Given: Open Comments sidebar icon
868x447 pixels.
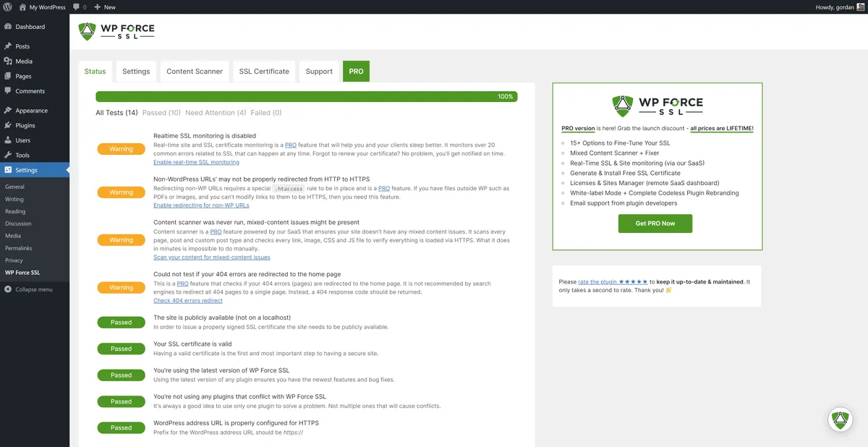Looking at the screenshot, I should [8, 91].
